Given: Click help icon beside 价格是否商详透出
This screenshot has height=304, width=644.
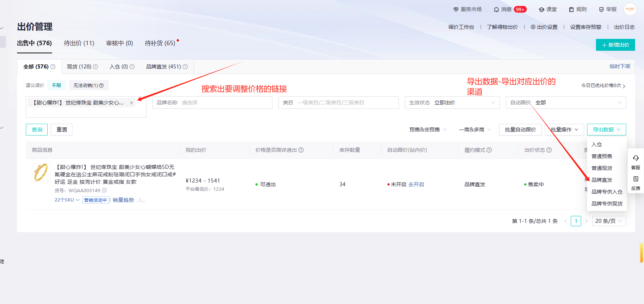Looking at the screenshot, I should point(301,150).
